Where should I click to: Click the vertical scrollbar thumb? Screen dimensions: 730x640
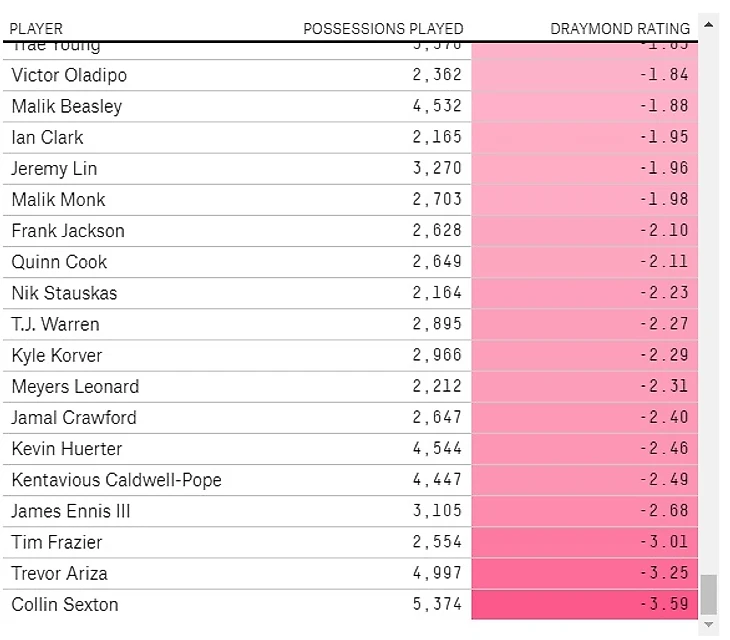tap(709, 594)
